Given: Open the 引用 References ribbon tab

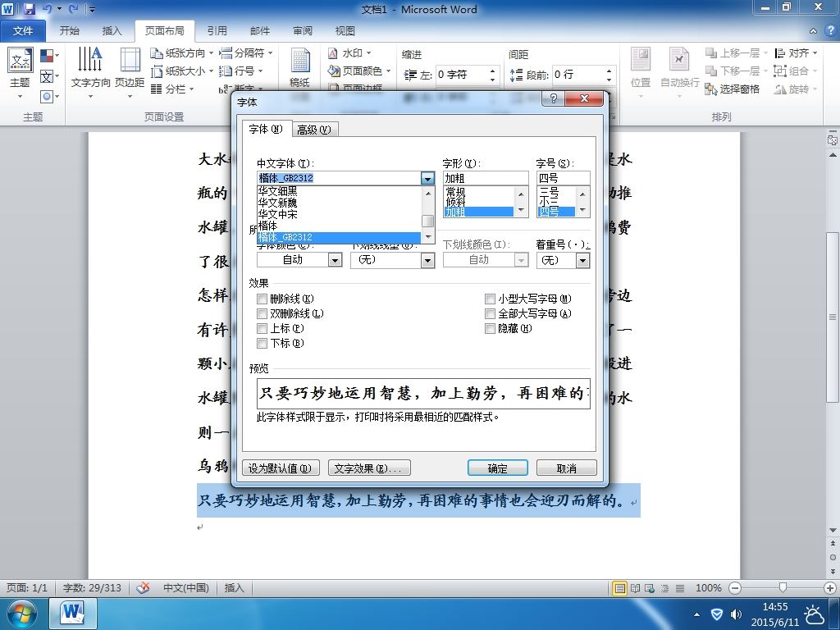Looking at the screenshot, I should (217, 31).
